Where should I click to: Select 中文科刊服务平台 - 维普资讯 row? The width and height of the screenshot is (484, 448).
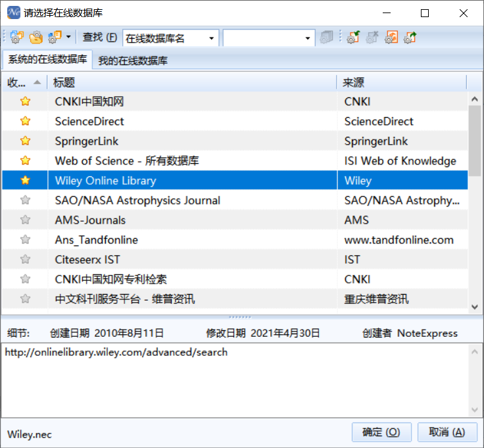coord(235,299)
